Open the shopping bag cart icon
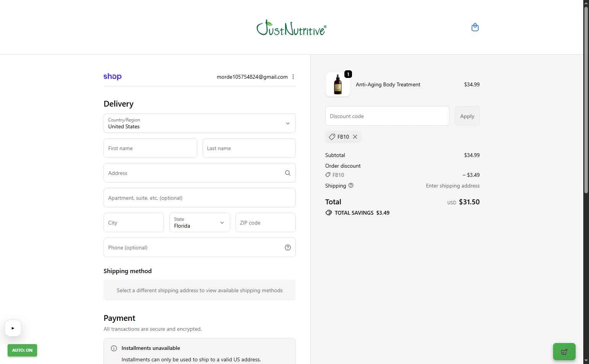The height and width of the screenshot is (364, 589). (475, 27)
